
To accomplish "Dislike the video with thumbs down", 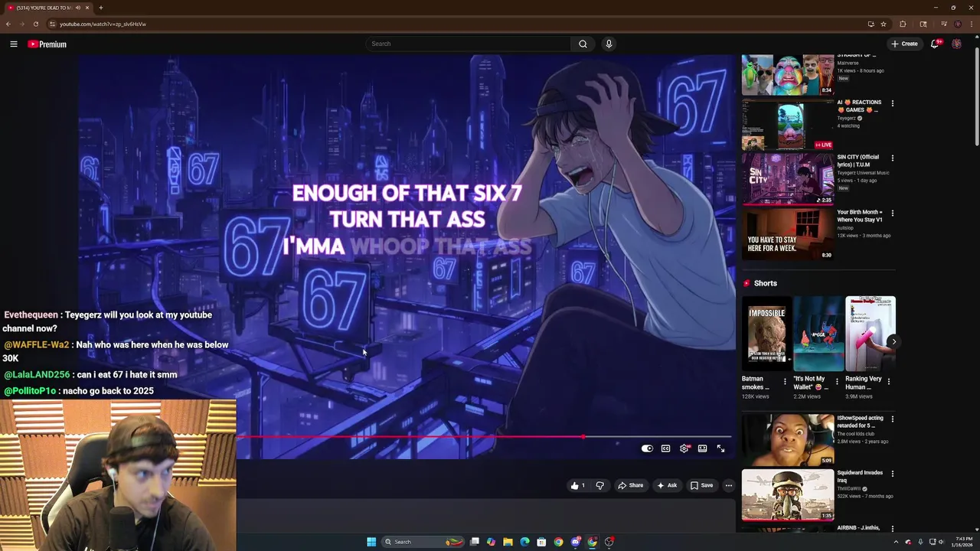I will [599, 485].
